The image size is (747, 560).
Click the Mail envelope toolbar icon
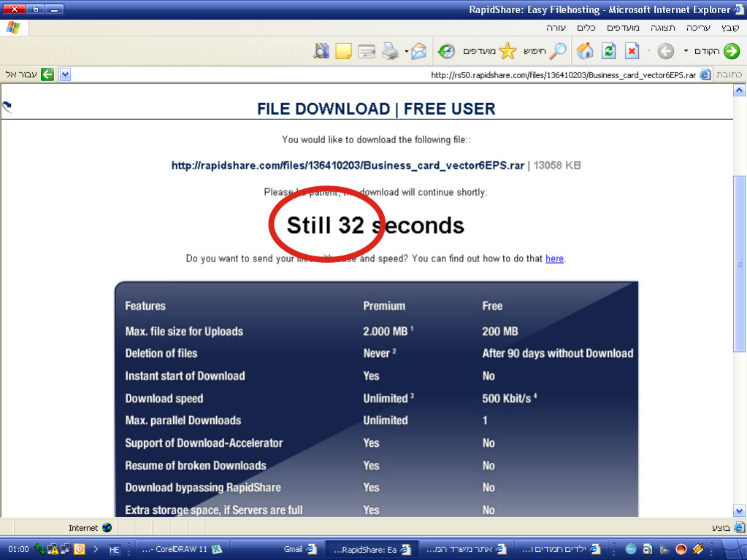[418, 51]
